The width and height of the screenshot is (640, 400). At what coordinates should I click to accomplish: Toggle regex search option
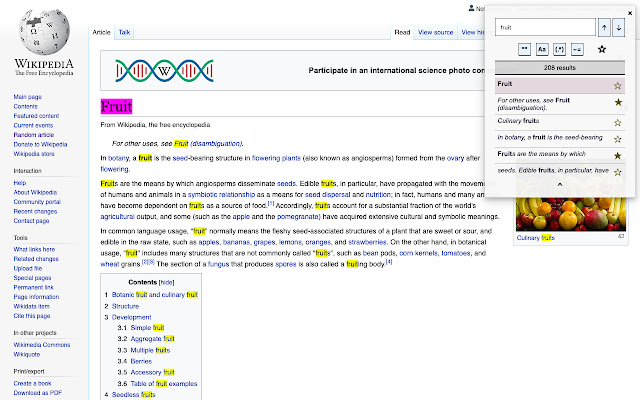(560, 48)
